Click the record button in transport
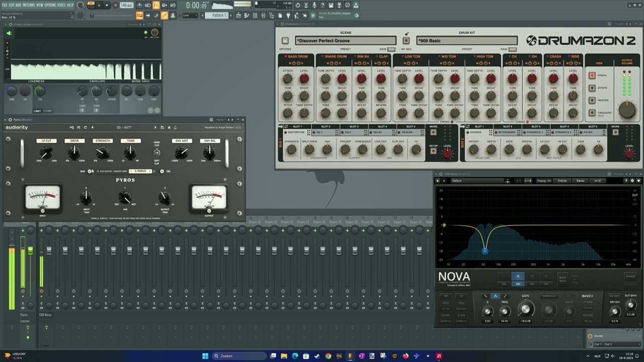Image resolution: width=644 pixels, height=362 pixels. tap(115, 5)
